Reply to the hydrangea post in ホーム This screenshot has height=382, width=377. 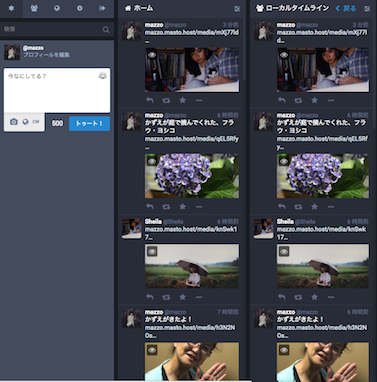tap(150, 207)
